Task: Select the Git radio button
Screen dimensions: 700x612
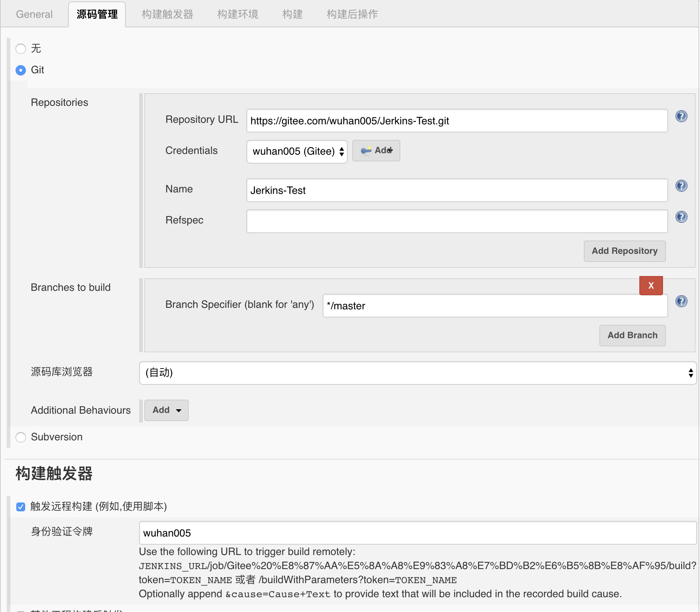Action: pyautogui.click(x=21, y=70)
